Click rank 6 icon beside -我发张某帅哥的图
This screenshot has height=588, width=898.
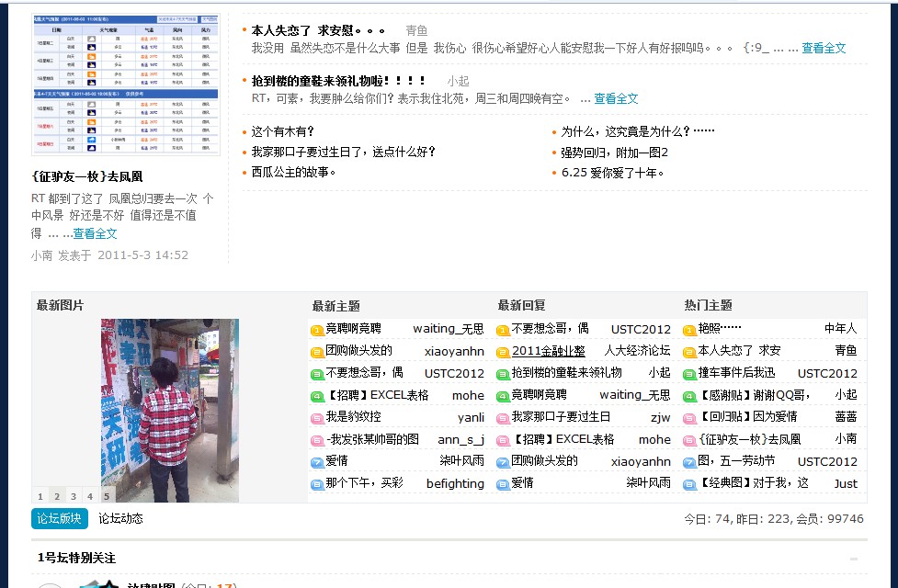317,440
